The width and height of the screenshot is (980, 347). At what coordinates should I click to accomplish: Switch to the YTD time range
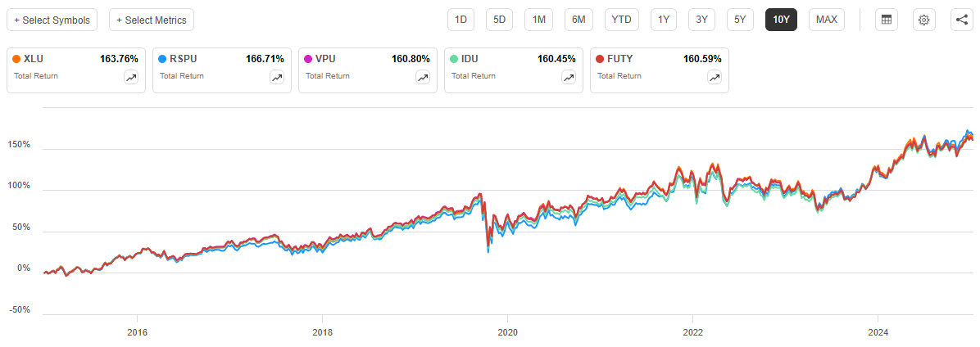tap(622, 20)
